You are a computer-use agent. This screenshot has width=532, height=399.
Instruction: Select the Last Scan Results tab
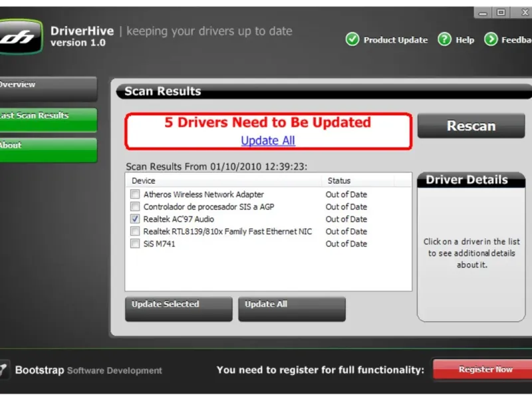click(48, 120)
